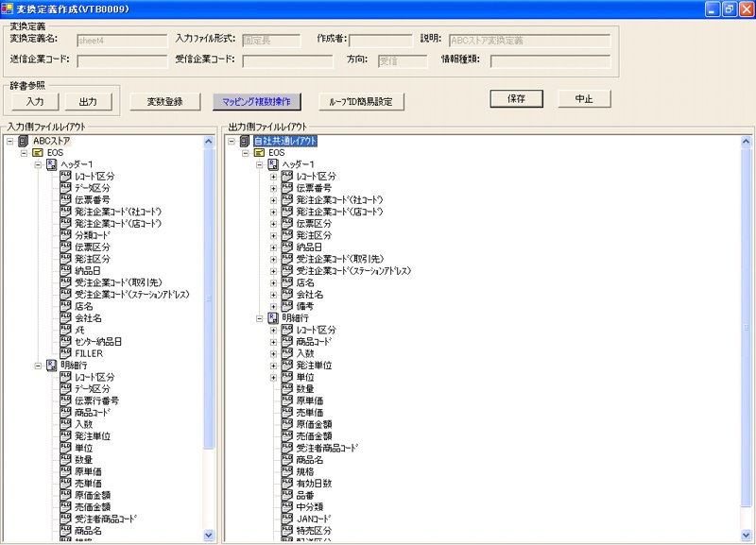Click field icon beside センター納品日
Viewport: 756px width, 545px height.
65,342
